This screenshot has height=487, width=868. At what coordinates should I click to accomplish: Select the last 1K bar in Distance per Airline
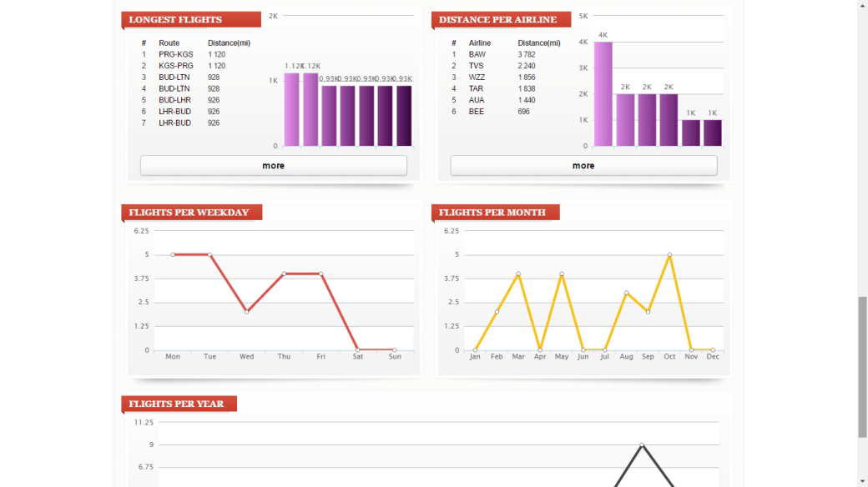[x=713, y=133]
